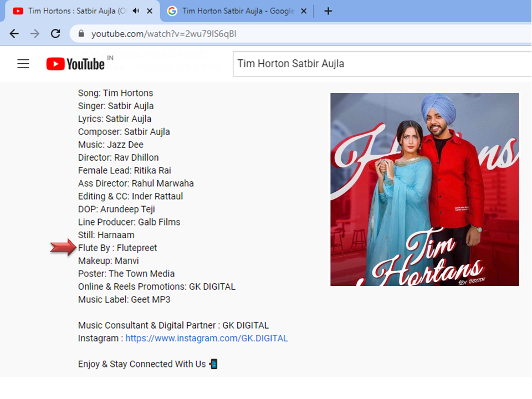Viewport: 532px width, 399px height.
Task: Click the YouTube search box
Action: coord(382,64)
